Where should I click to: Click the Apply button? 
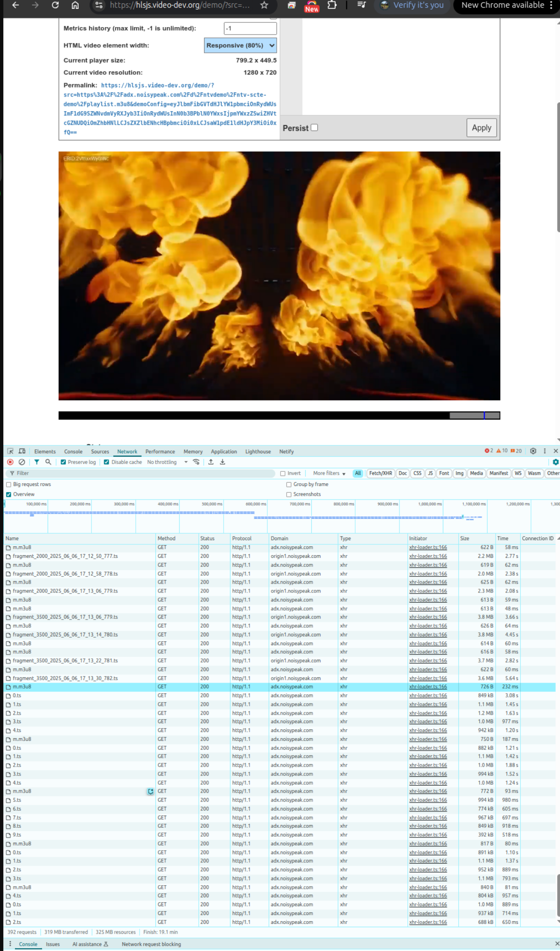pyautogui.click(x=482, y=127)
